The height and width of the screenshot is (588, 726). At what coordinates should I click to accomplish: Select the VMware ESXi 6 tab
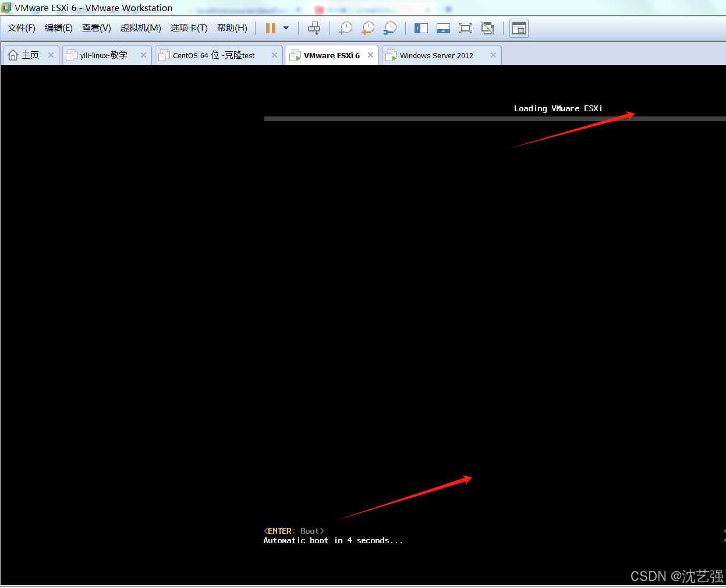pyautogui.click(x=332, y=55)
